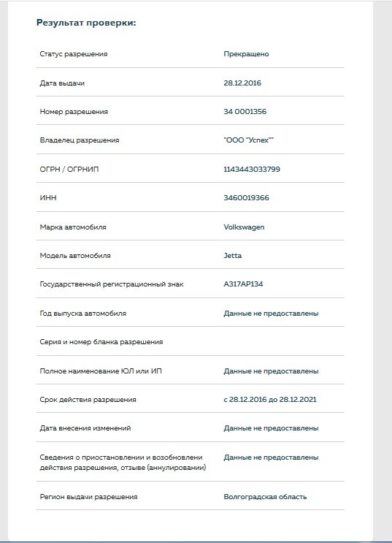The height and width of the screenshot is (543, 392).
Task: Click the "Государственный регистрационный знак" label
Action: pos(112,284)
